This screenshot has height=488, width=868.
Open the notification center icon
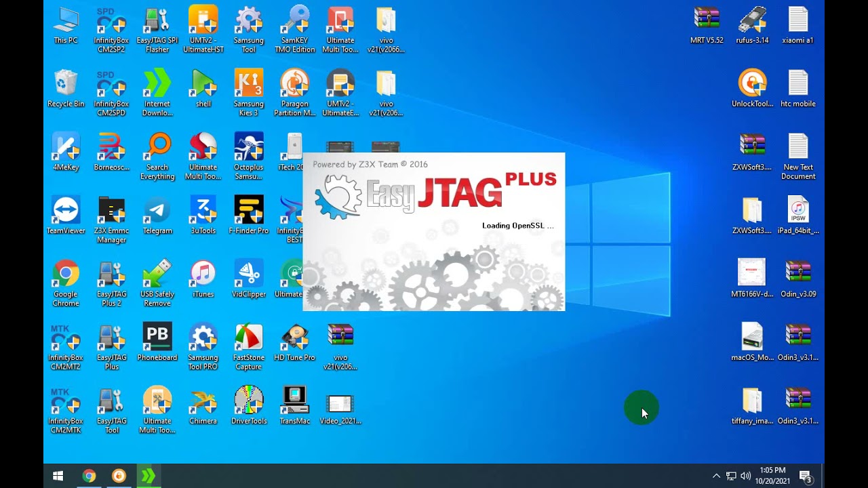pos(806,476)
